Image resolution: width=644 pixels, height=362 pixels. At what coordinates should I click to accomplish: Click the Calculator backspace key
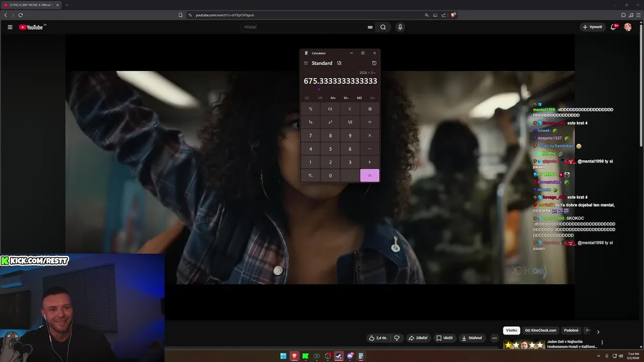370,109
